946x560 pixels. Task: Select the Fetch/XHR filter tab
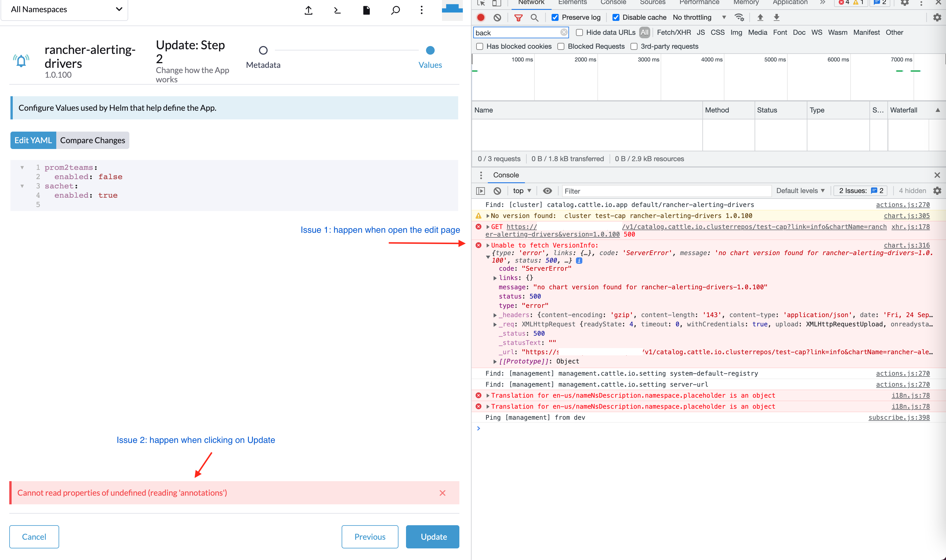[x=674, y=32]
